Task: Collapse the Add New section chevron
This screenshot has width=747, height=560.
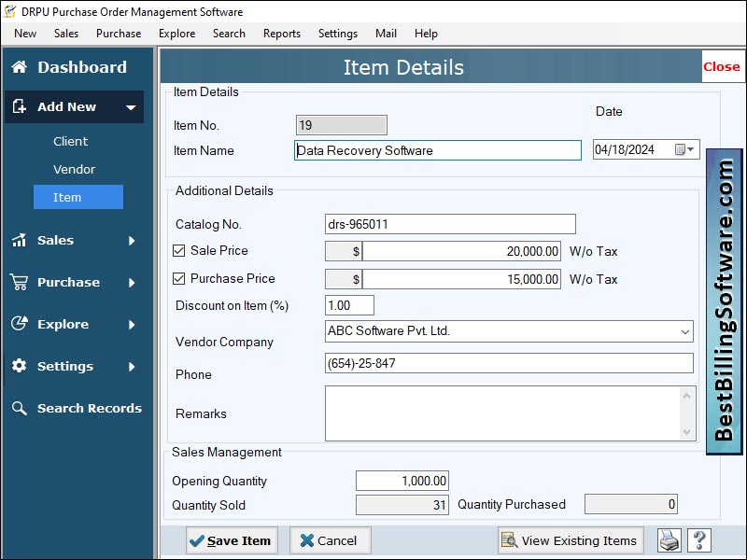Action: (131, 106)
